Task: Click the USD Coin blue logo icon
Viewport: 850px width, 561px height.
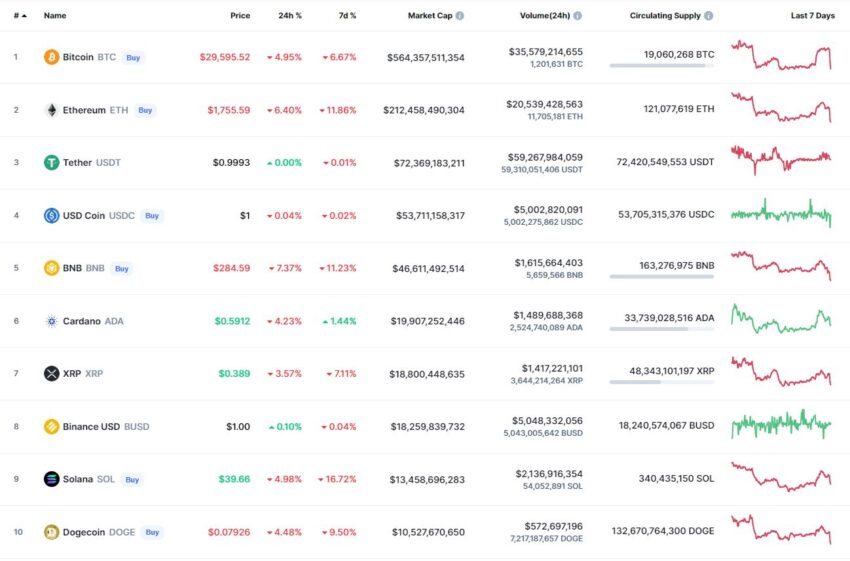Action: pyautogui.click(x=51, y=215)
